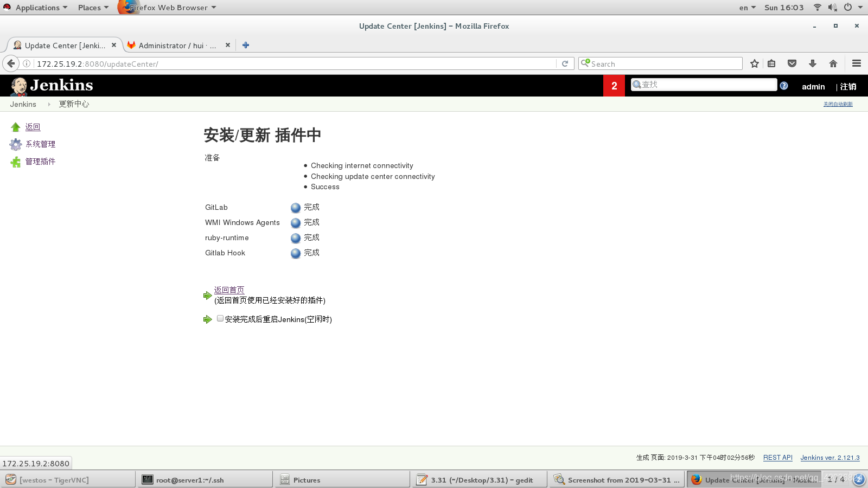
Task: Click the site info icon in the address bar
Action: coord(27,63)
